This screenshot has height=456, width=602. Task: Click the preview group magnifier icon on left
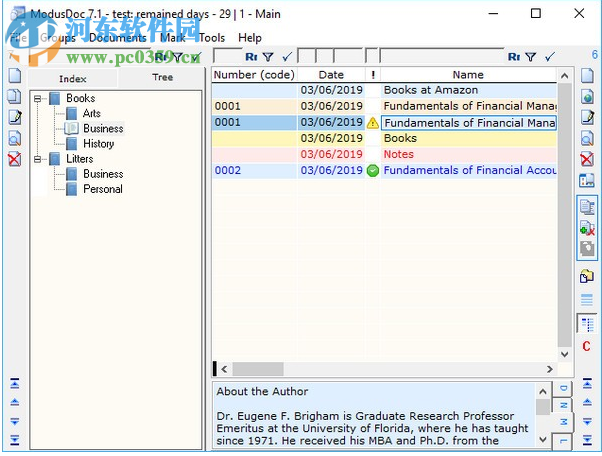14,138
